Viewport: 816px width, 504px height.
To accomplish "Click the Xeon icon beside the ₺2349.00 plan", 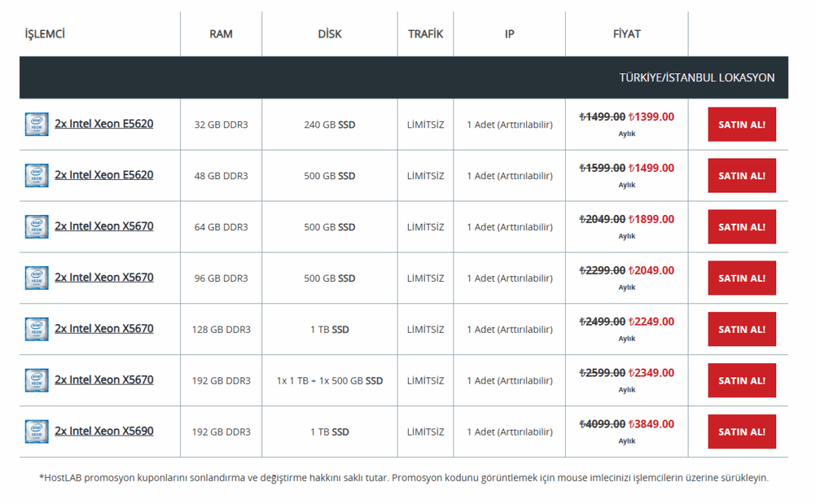I will pos(37,381).
